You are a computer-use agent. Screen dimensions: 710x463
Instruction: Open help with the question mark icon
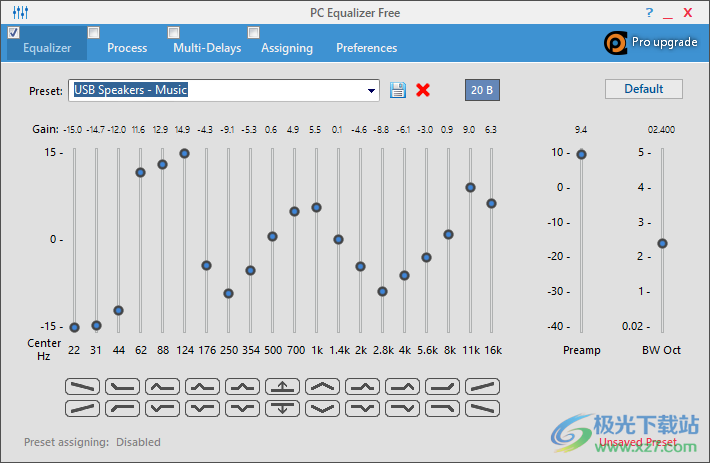649,13
